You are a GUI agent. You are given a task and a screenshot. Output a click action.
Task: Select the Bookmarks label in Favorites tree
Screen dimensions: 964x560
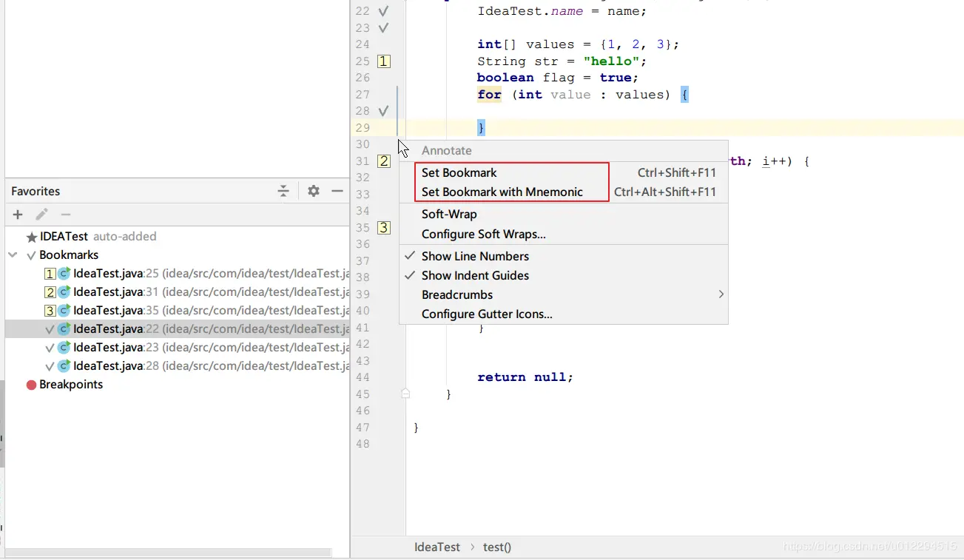(x=69, y=255)
